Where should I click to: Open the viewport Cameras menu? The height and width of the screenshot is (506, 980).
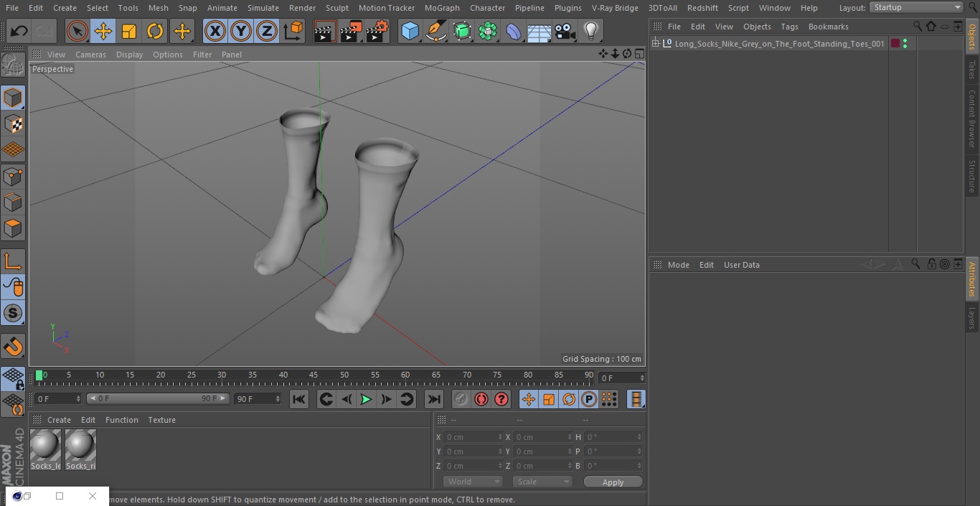point(90,55)
